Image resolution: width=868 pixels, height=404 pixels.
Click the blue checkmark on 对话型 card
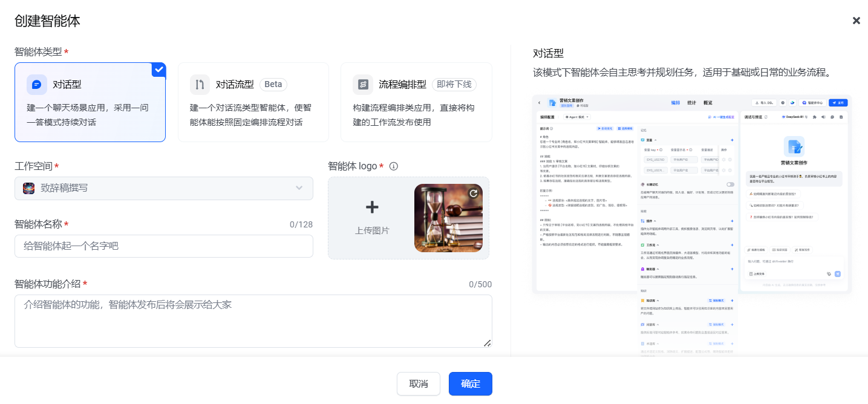[x=159, y=70]
